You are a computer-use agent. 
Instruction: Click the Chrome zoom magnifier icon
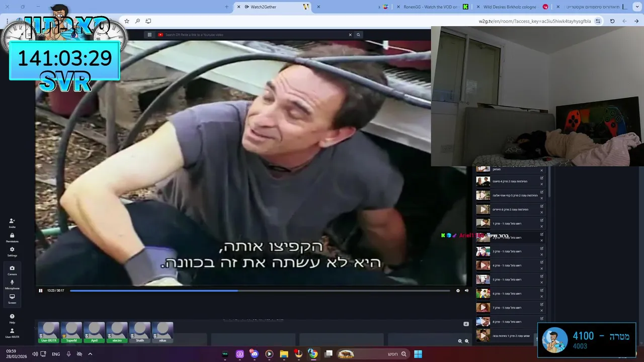click(x=137, y=21)
